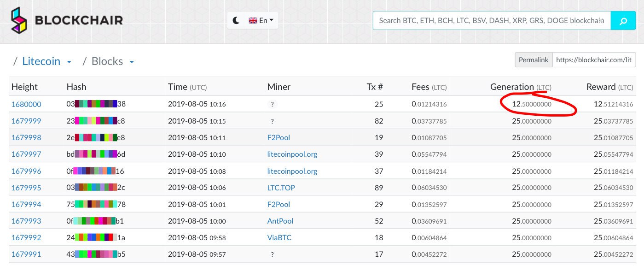This screenshot has width=644, height=266.
Task: Click the unknown miner question mark for block 1680000
Action: (273, 105)
